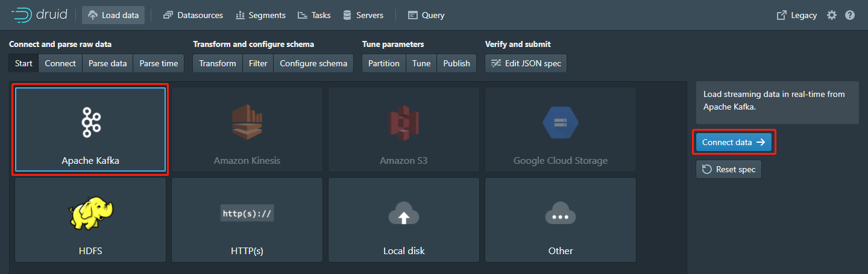Open the Datasources view
Viewport: 868px width, 274px height.
pyautogui.click(x=193, y=15)
